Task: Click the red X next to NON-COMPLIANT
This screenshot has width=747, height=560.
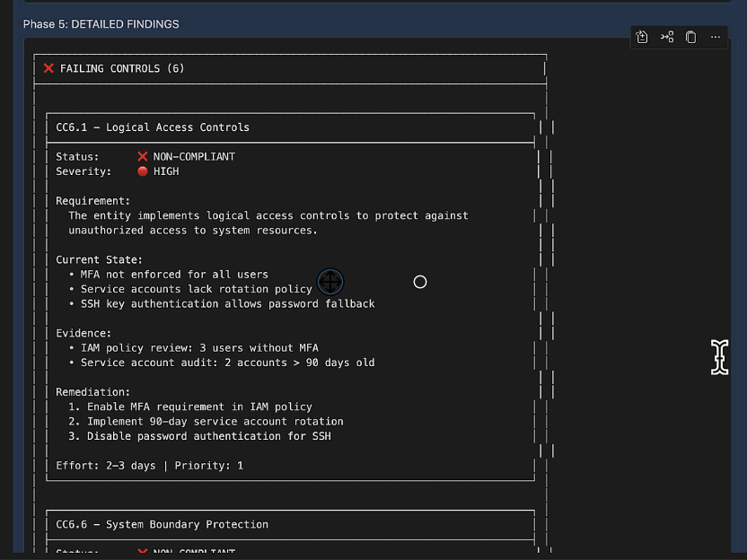Action: [x=142, y=156]
